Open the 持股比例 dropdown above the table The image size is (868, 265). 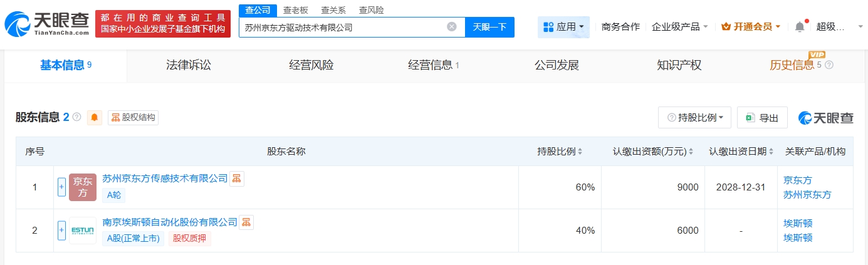[x=695, y=118]
